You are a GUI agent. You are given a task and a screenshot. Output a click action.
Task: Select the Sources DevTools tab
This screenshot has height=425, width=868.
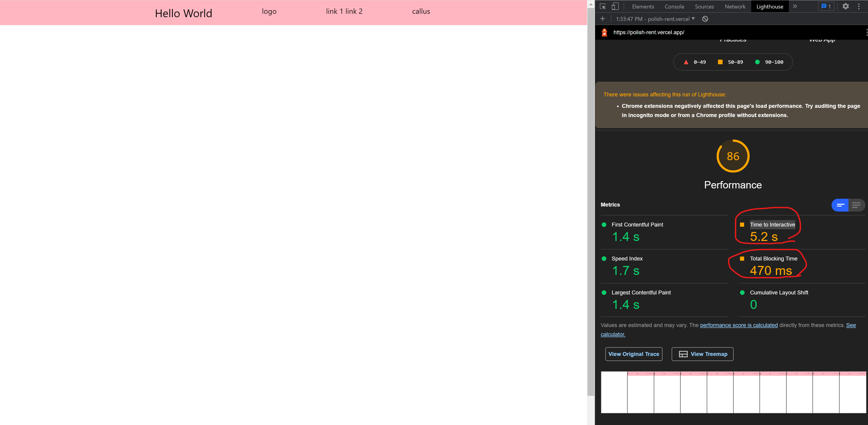pos(704,6)
